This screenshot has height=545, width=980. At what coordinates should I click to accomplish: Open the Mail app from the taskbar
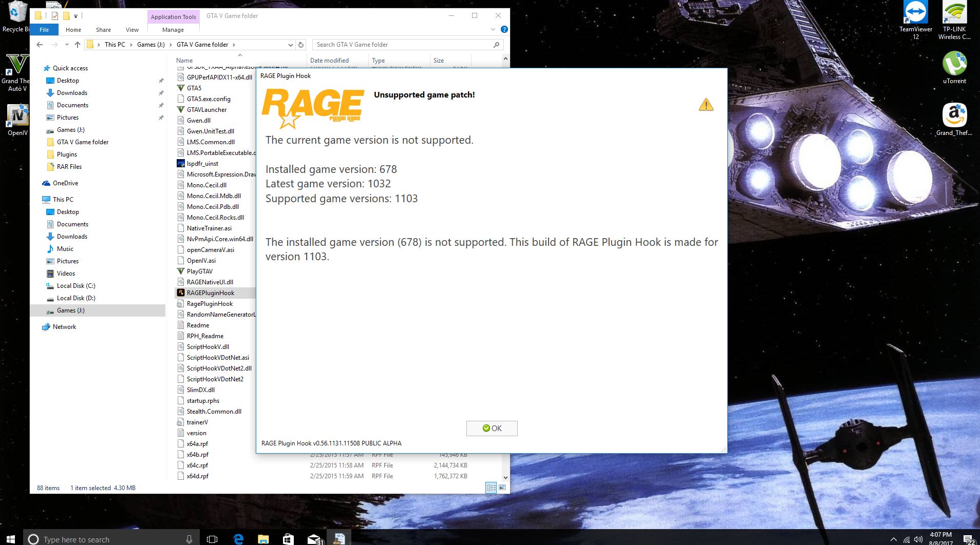click(314, 539)
